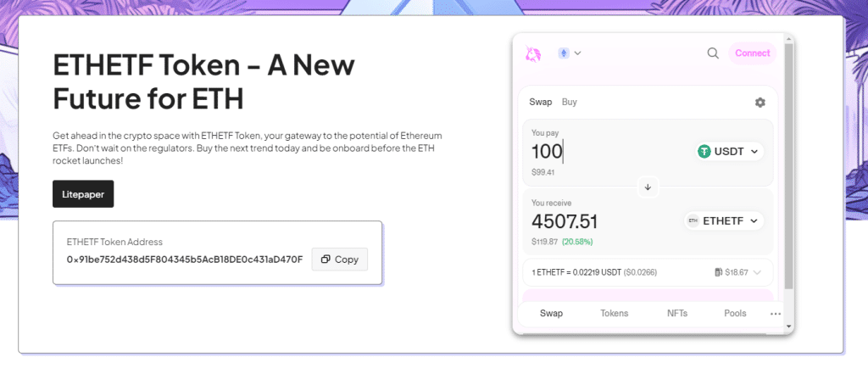Open swap settings gear icon
Image resolution: width=868 pixels, height=374 pixels.
759,103
